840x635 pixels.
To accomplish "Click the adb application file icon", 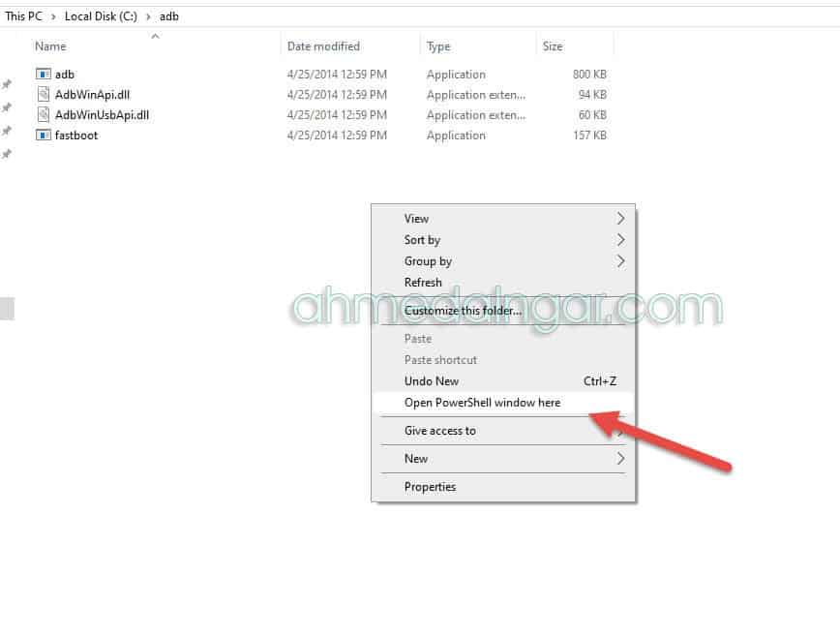I will (44, 74).
